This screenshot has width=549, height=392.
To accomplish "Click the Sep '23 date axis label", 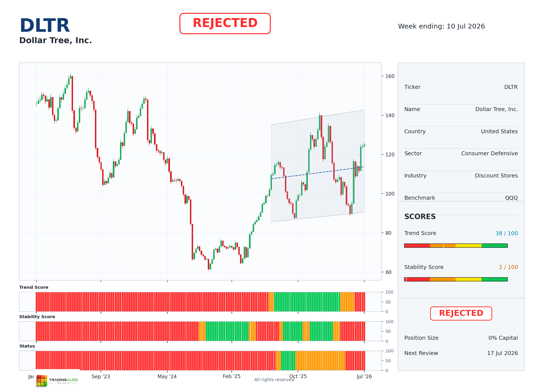I will [101, 377].
